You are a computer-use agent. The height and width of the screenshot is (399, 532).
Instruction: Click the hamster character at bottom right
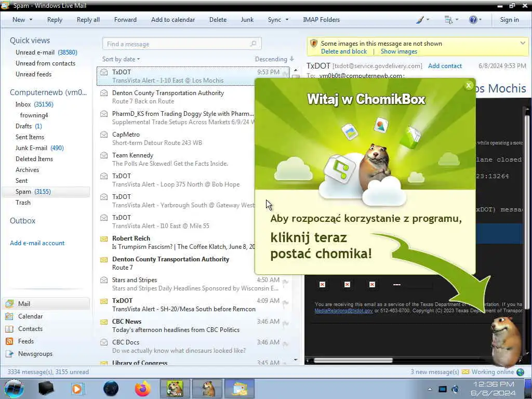(507, 341)
